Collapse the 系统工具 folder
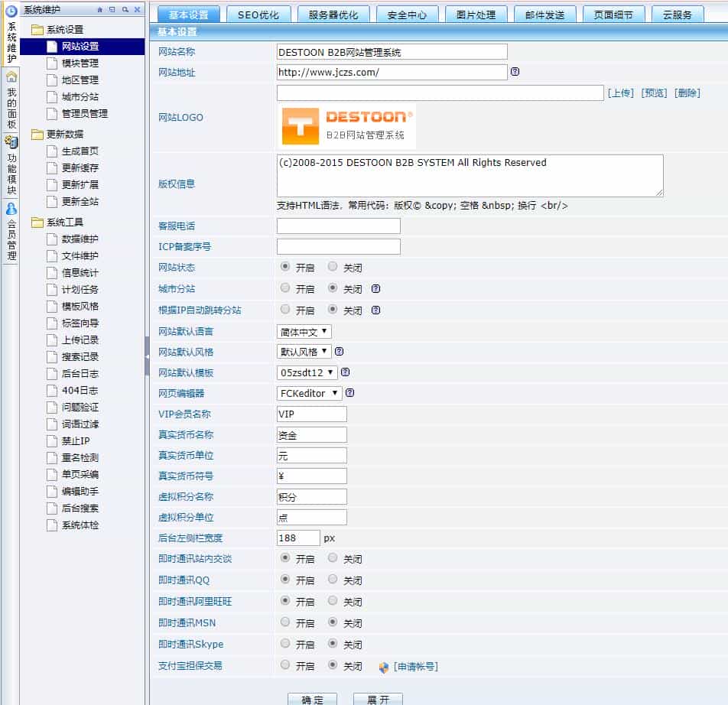728x705 pixels. 37,223
